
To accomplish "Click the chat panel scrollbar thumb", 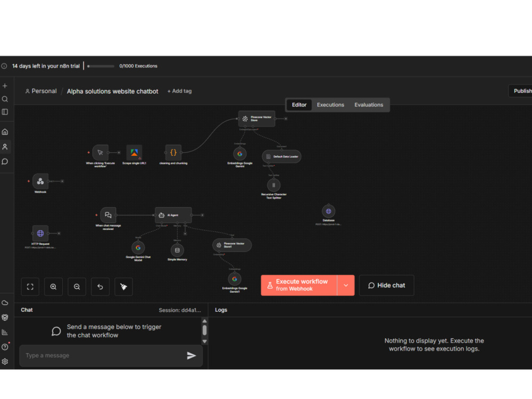I will pyautogui.click(x=205, y=330).
